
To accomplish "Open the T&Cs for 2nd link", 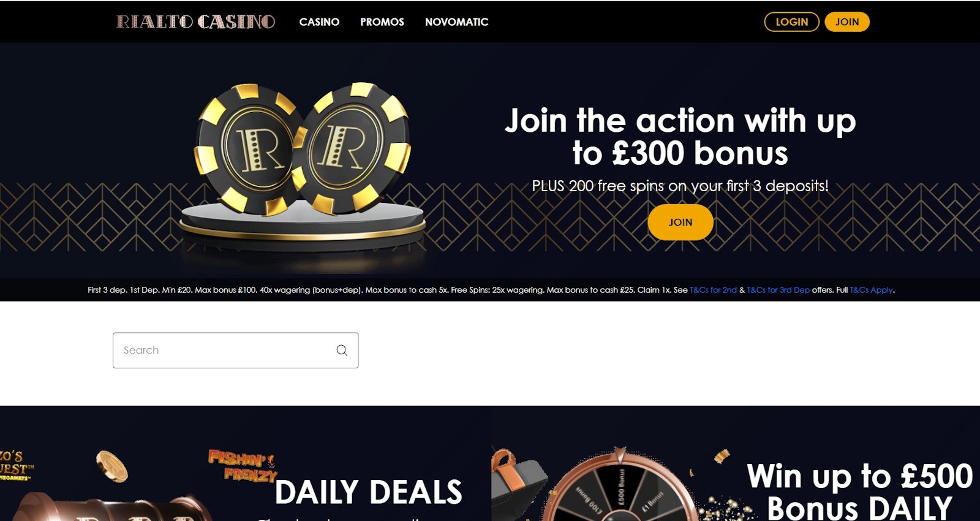I will [713, 290].
